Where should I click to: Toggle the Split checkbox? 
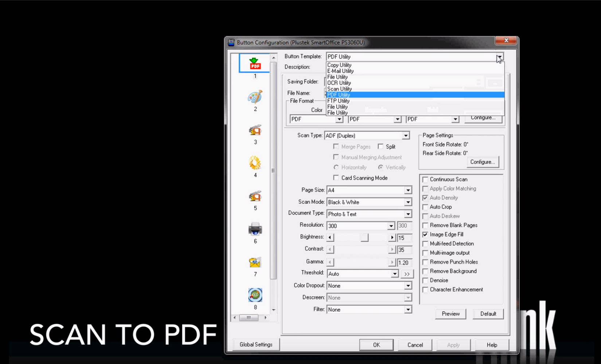tap(380, 146)
